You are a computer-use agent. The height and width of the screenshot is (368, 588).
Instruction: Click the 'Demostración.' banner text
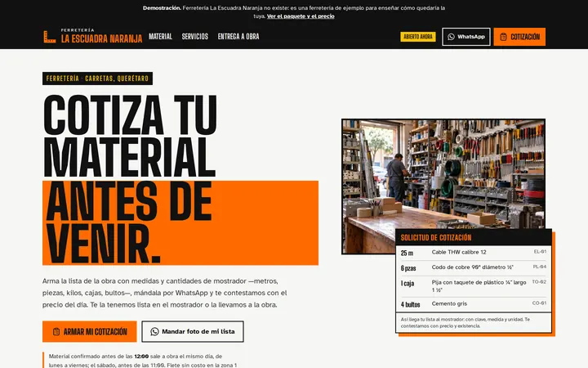pos(162,8)
